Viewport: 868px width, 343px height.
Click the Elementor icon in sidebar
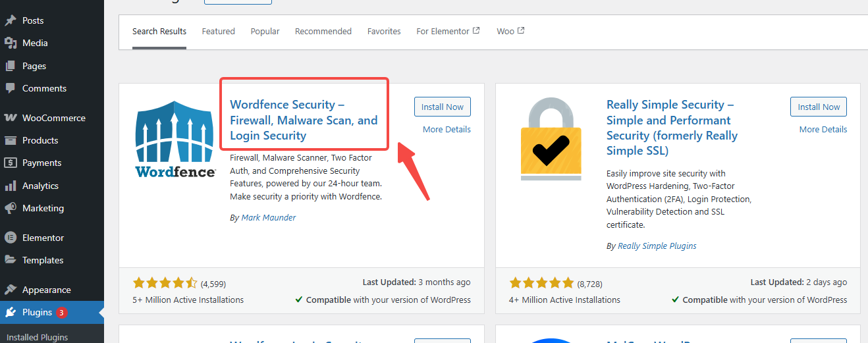pos(11,238)
